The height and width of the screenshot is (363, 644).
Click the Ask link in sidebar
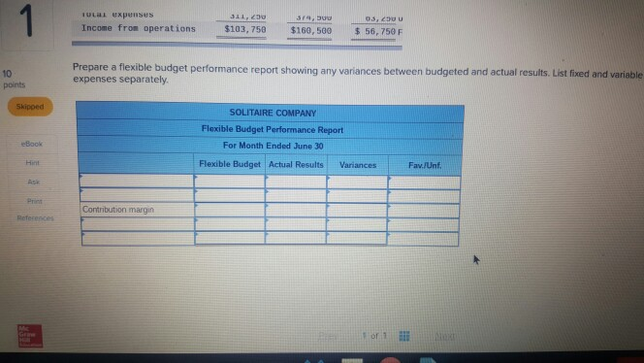click(x=34, y=181)
